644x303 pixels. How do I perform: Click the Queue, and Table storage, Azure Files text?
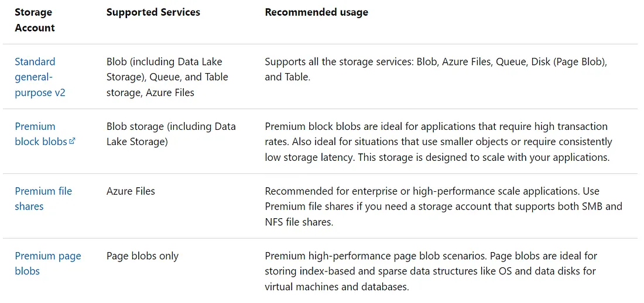[167, 85]
